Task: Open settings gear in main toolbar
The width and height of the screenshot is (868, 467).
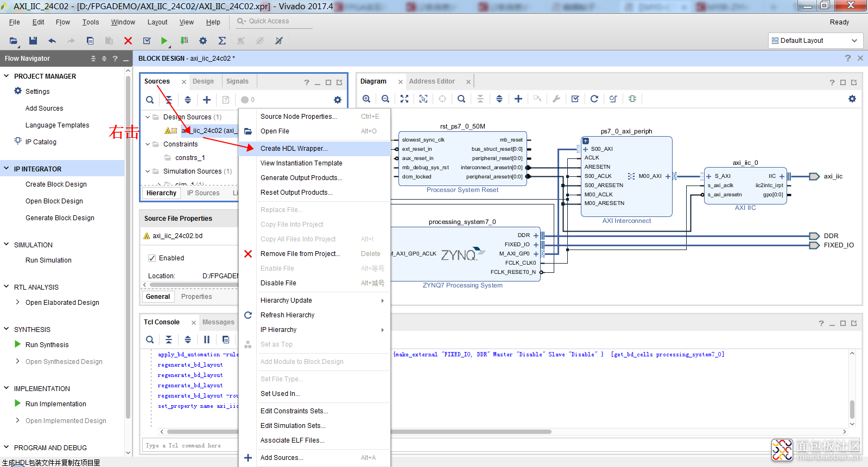Action: click(203, 41)
